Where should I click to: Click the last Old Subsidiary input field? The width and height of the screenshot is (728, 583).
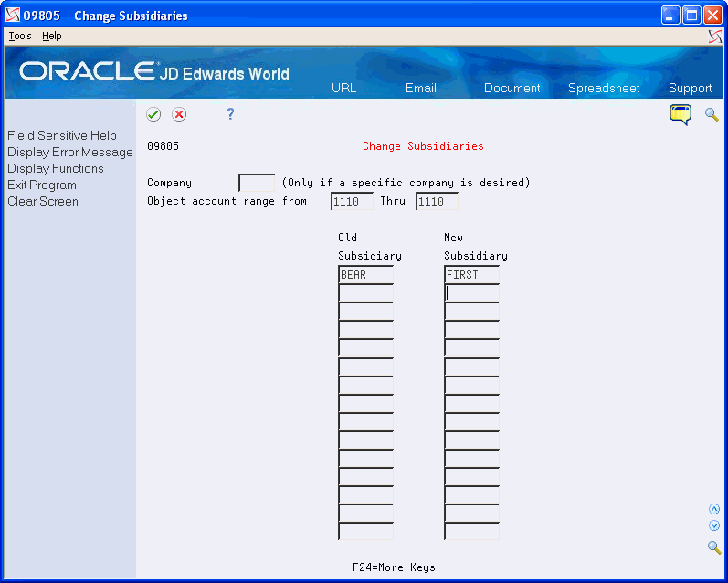[x=366, y=531]
